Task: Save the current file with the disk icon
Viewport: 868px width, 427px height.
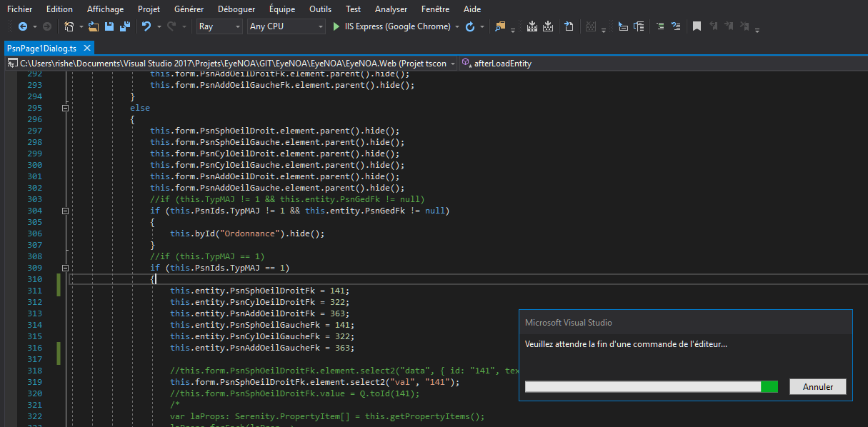Action: click(109, 26)
